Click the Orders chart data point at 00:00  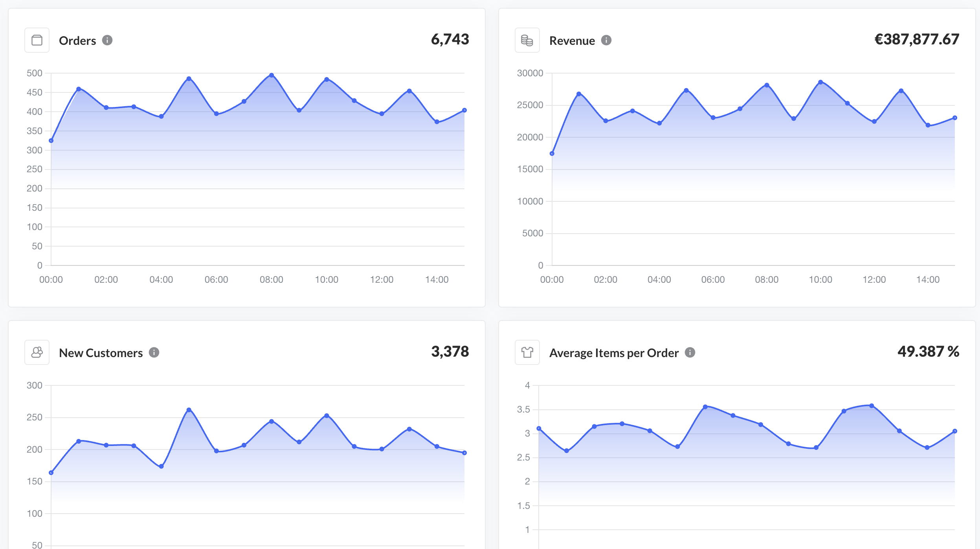pyautogui.click(x=51, y=140)
